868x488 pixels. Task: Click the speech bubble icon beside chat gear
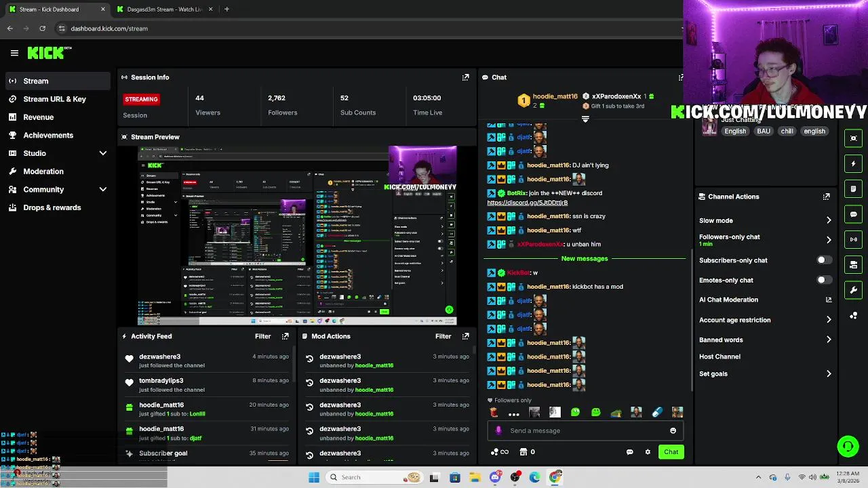(x=629, y=452)
